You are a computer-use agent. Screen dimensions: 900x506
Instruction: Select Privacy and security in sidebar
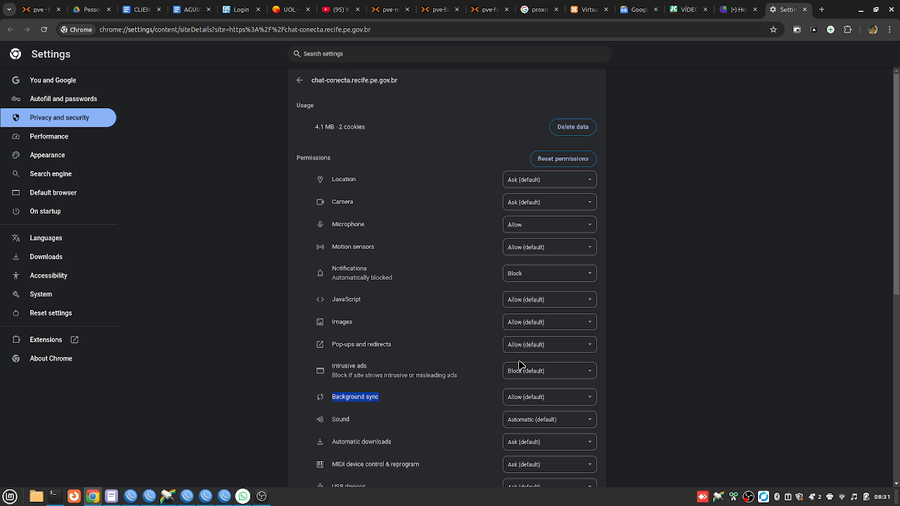pyautogui.click(x=58, y=118)
